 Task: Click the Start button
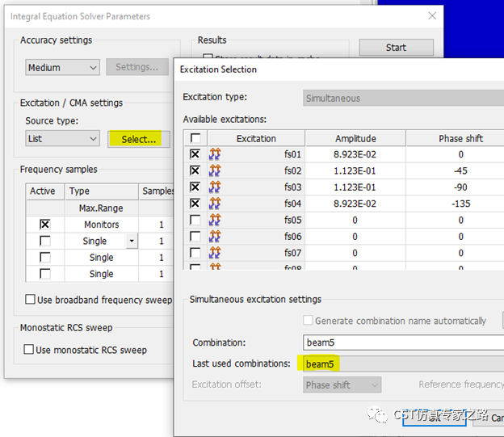click(x=397, y=48)
